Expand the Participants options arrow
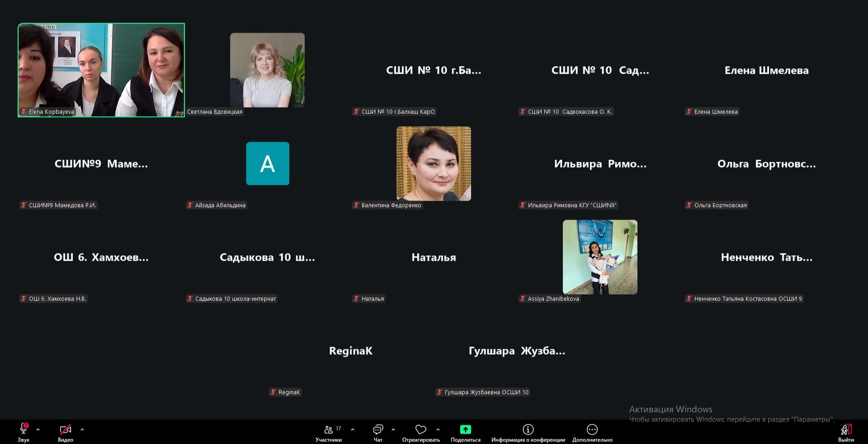The image size is (868, 444). pyautogui.click(x=353, y=430)
